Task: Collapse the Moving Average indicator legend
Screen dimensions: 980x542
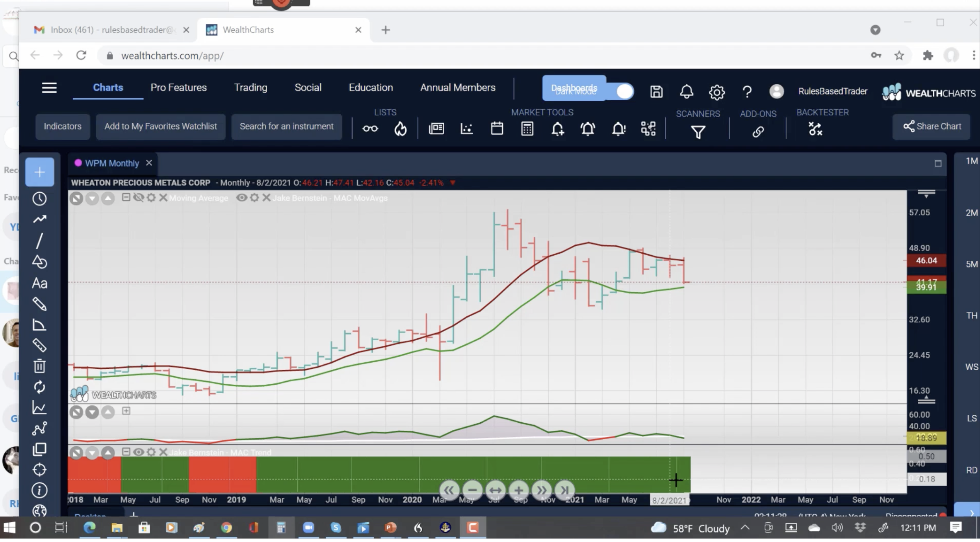Action: coord(126,197)
